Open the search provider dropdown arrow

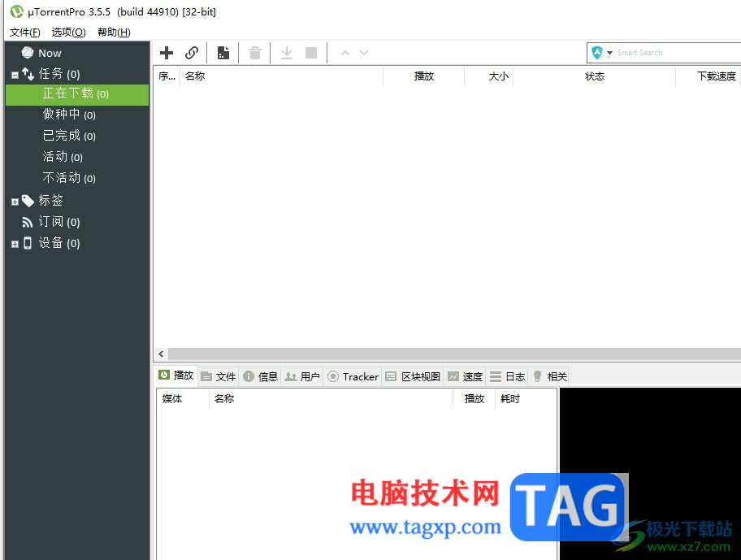point(609,53)
